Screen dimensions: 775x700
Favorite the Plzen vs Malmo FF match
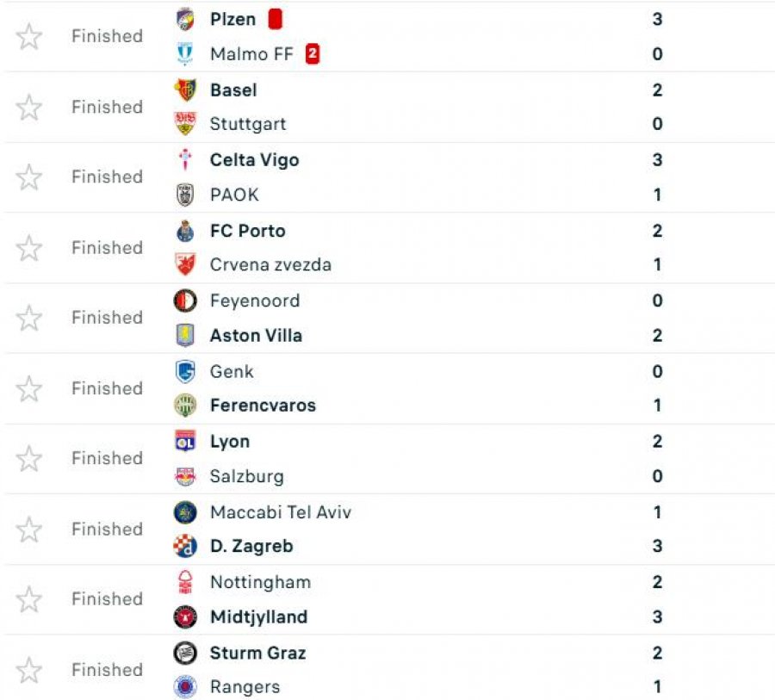(29, 36)
